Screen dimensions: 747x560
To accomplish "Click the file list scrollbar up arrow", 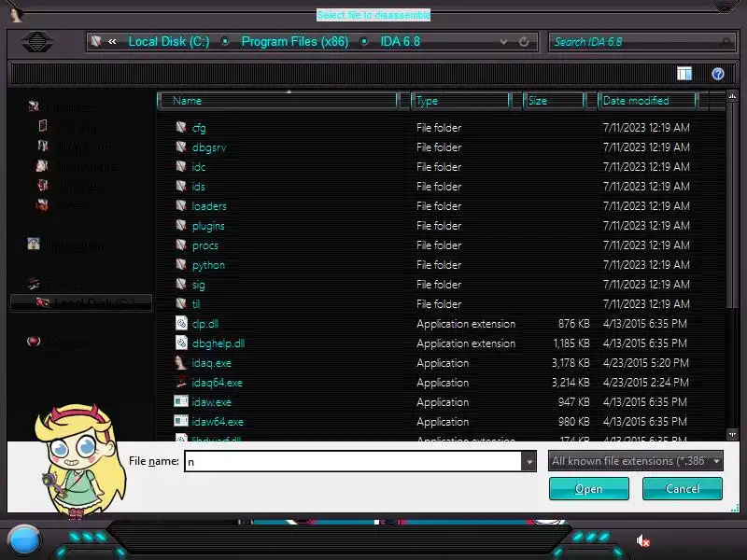I will 732,97.
